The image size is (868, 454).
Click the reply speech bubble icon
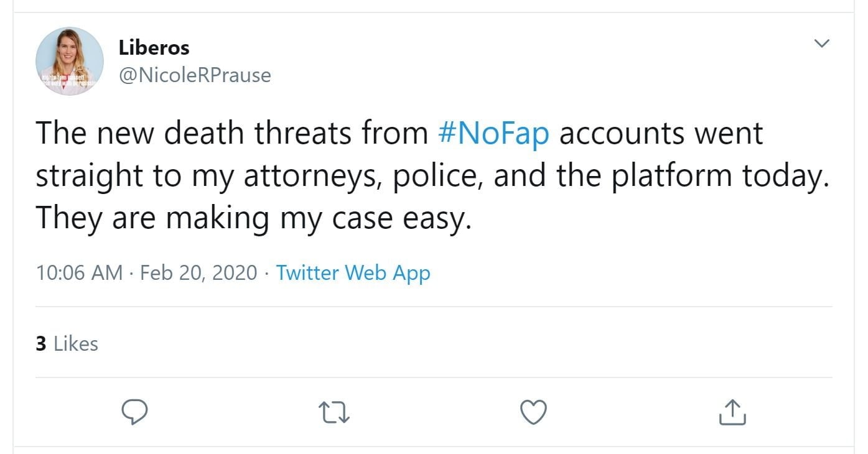[132, 411]
